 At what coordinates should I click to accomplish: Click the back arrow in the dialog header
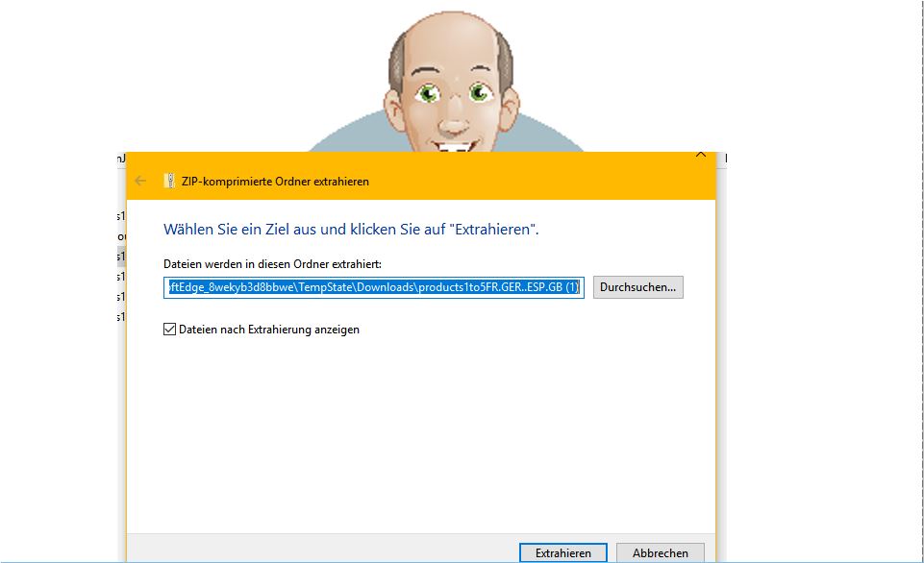pos(140,181)
